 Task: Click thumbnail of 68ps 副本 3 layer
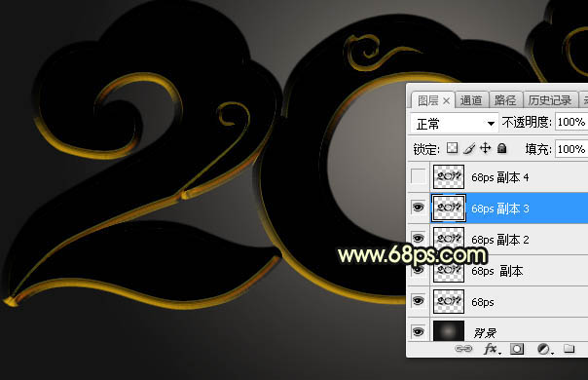[449, 208]
